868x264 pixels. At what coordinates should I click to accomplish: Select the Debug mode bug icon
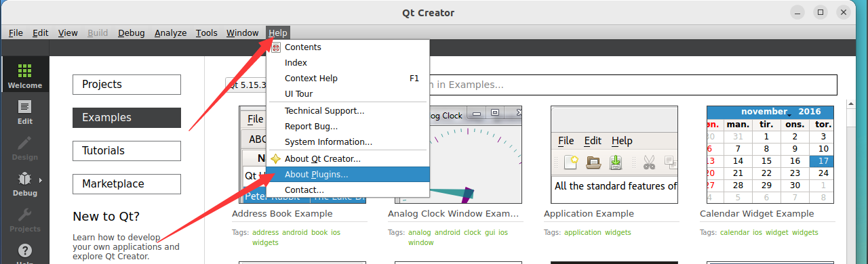point(25,179)
